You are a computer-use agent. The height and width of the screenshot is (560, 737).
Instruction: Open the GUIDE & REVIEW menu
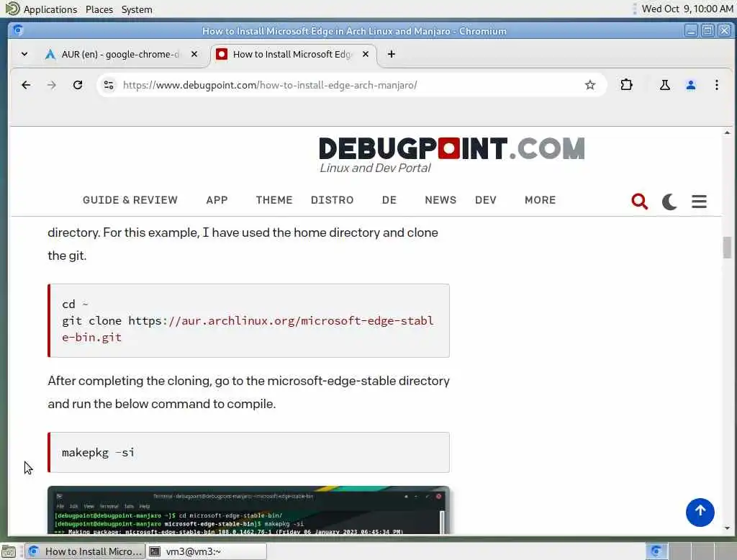130,200
